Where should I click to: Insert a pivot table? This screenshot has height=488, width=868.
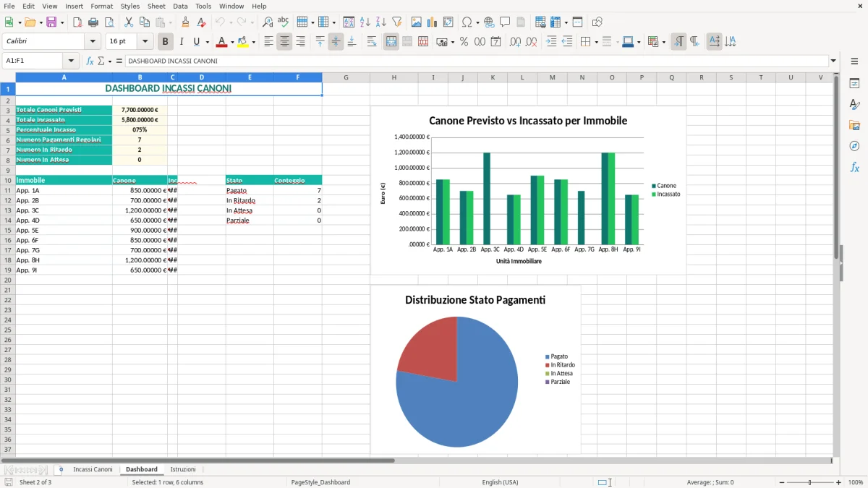448,22
